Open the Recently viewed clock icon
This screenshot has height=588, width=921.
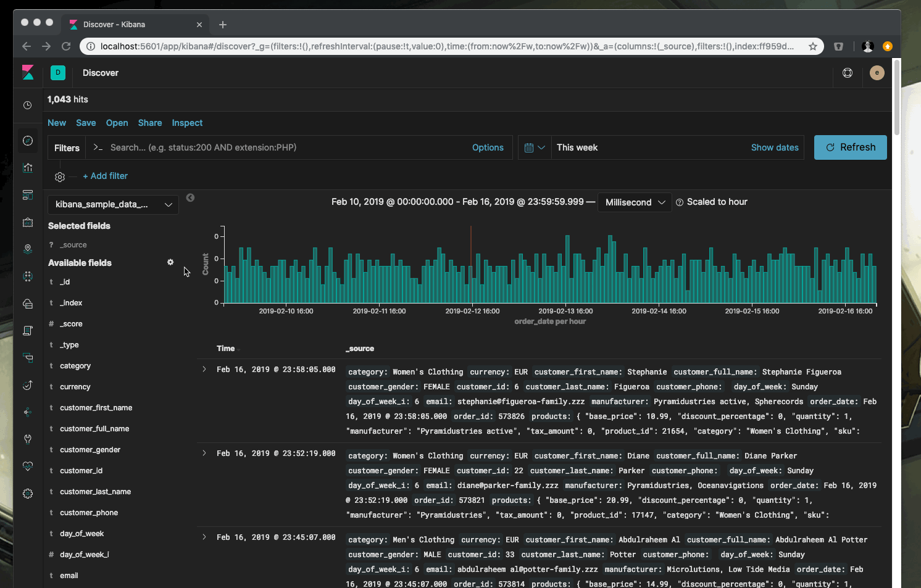tap(28, 105)
